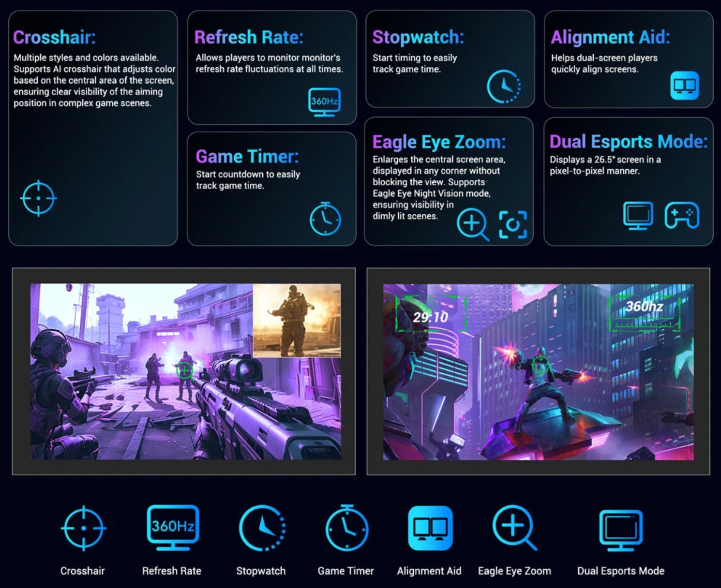Click the Dual Esports Mode icon in bottom row
This screenshot has height=588, width=721.
click(621, 529)
